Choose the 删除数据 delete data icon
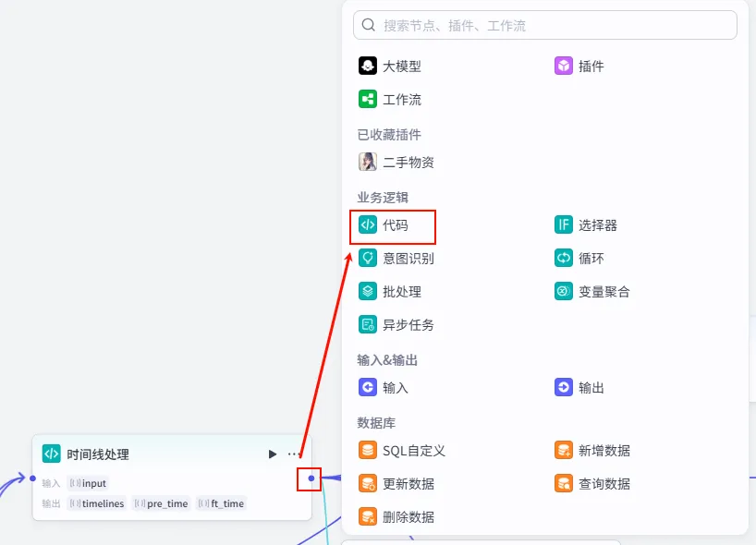Image resolution: width=756 pixels, height=545 pixels. coord(368,516)
